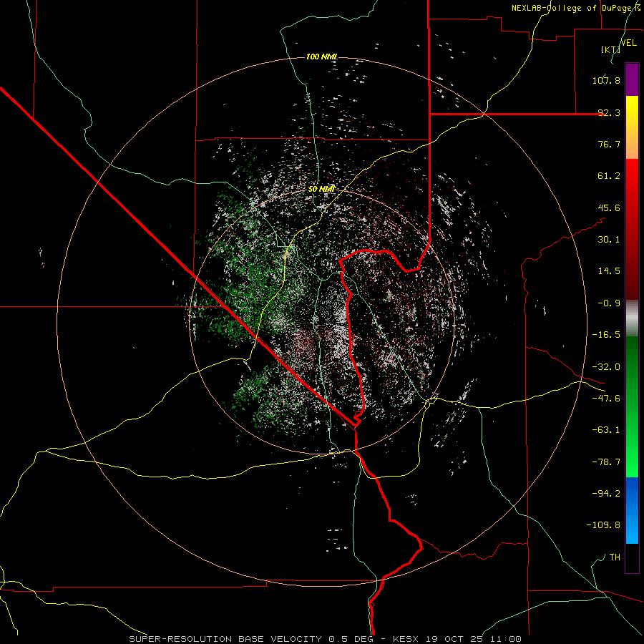Select the 61.2 velocity scale value

(609, 176)
